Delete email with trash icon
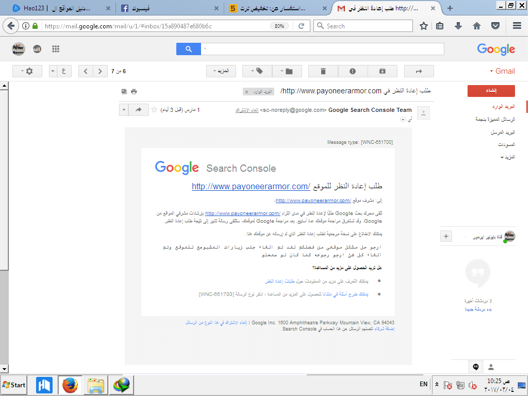The height and width of the screenshot is (396, 532). [323, 71]
